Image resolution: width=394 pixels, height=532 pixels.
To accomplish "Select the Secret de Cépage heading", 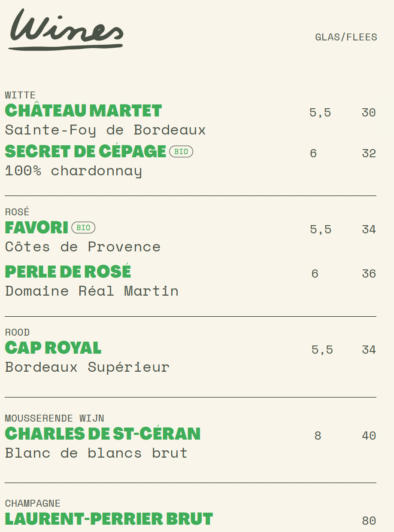I will 85,151.
